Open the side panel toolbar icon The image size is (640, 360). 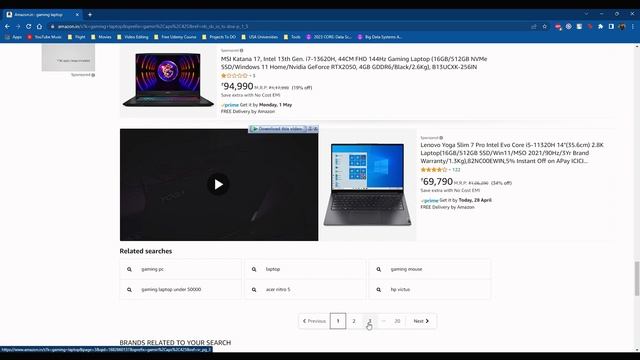click(x=611, y=27)
